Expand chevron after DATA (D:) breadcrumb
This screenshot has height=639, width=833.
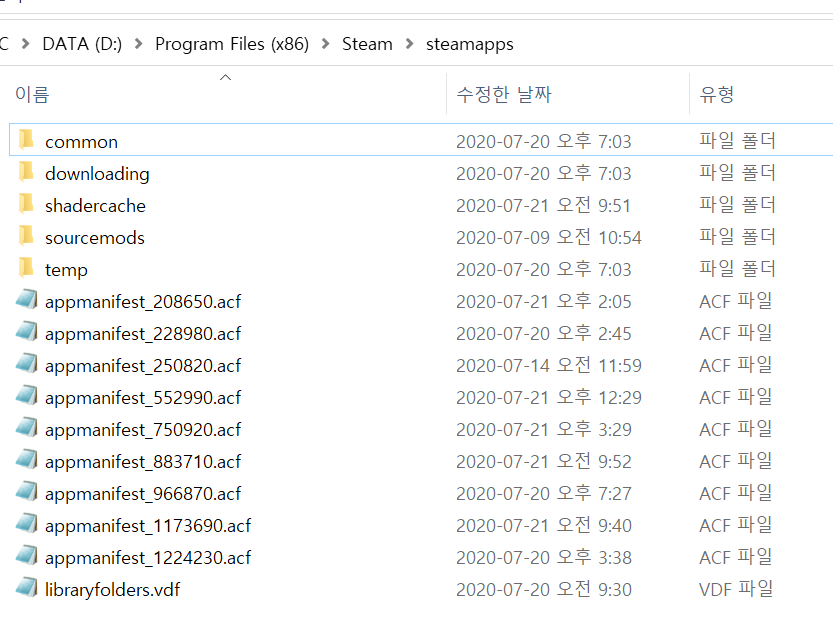coord(139,44)
